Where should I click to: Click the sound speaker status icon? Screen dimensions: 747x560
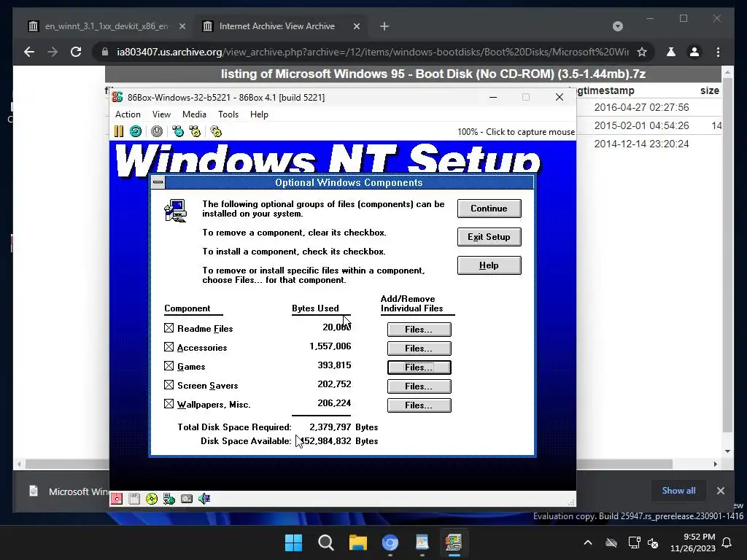pos(204,499)
